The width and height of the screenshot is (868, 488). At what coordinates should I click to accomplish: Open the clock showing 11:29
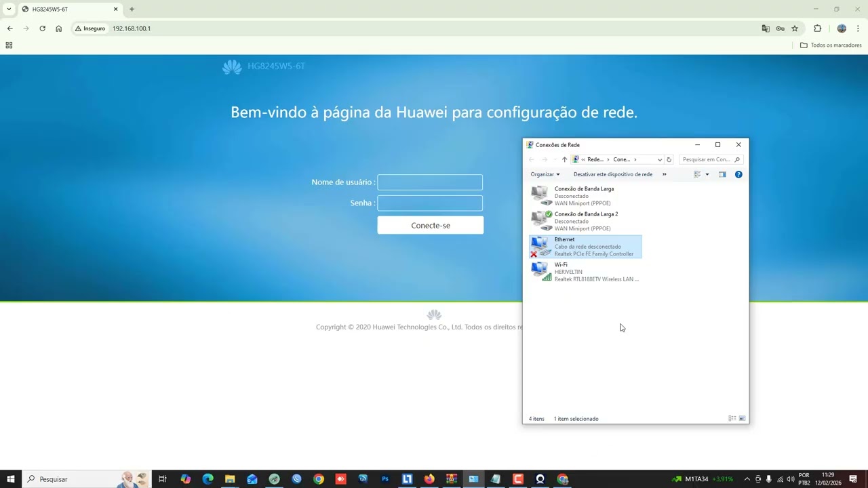828,479
